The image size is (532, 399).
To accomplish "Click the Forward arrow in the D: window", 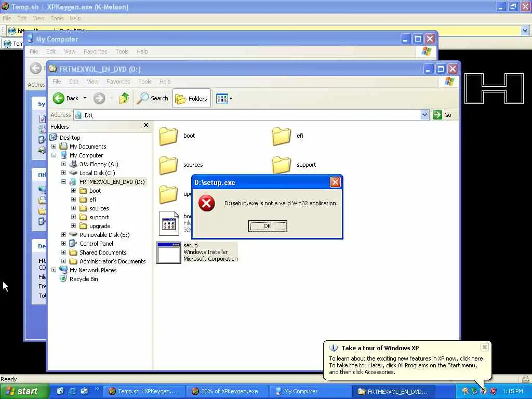I will [99, 98].
